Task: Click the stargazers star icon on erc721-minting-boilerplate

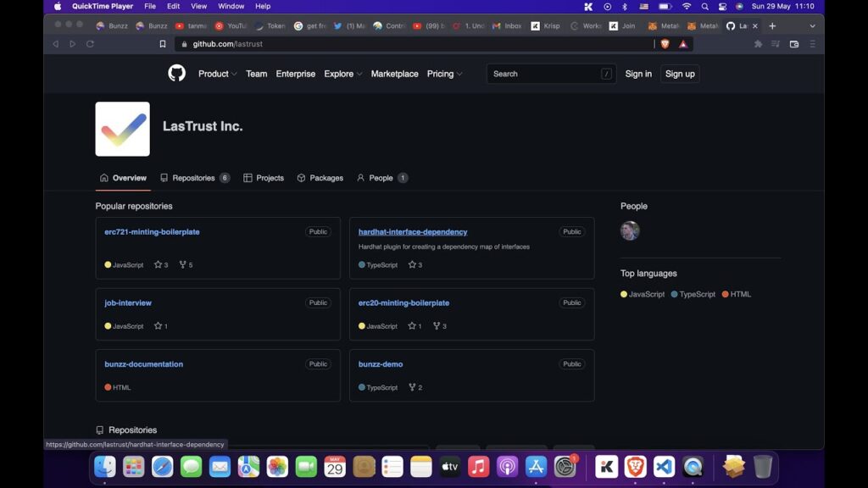Action: point(158,265)
